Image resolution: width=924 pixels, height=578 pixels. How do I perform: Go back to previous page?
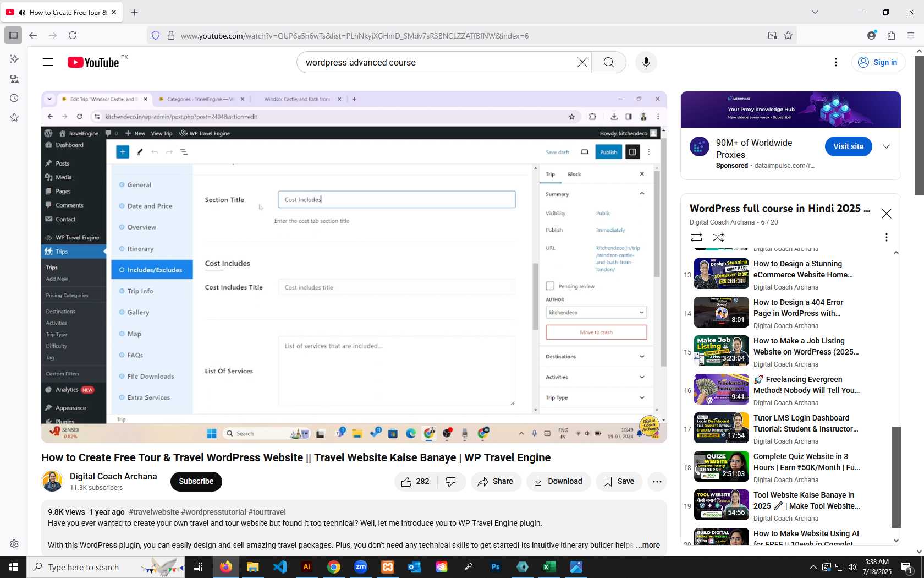pyautogui.click(x=33, y=35)
